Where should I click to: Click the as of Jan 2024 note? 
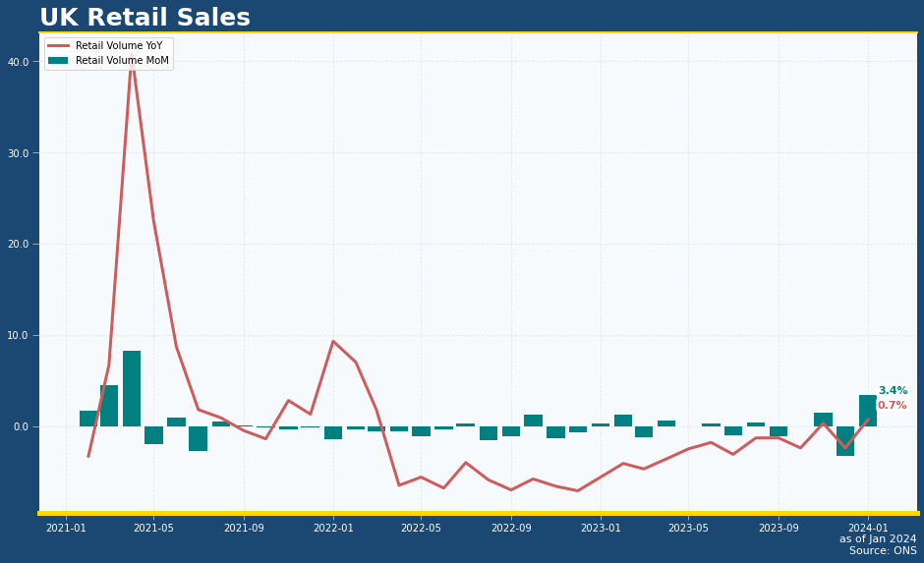click(877, 539)
